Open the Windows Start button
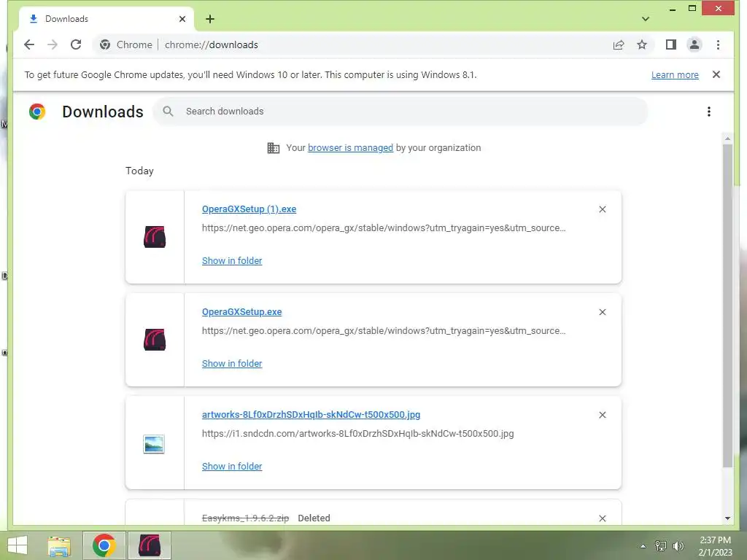 coord(18,545)
